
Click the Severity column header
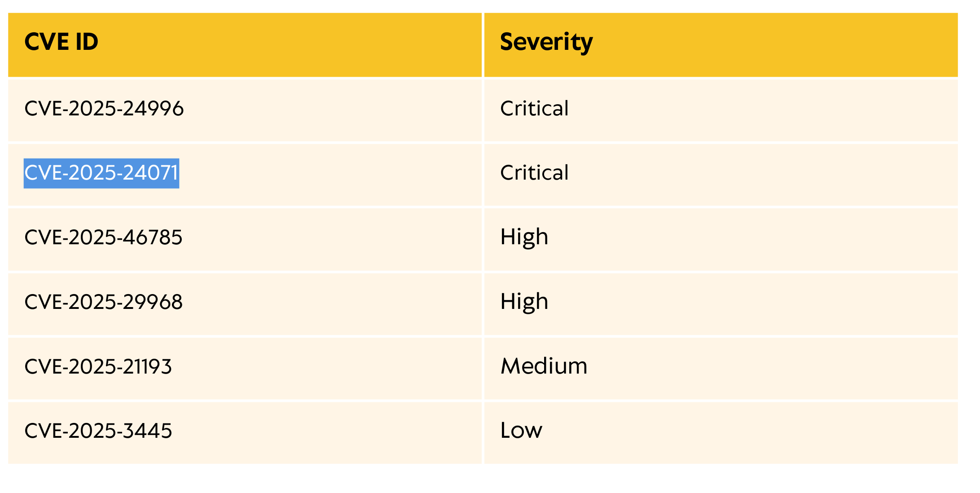tap(546, 42)
